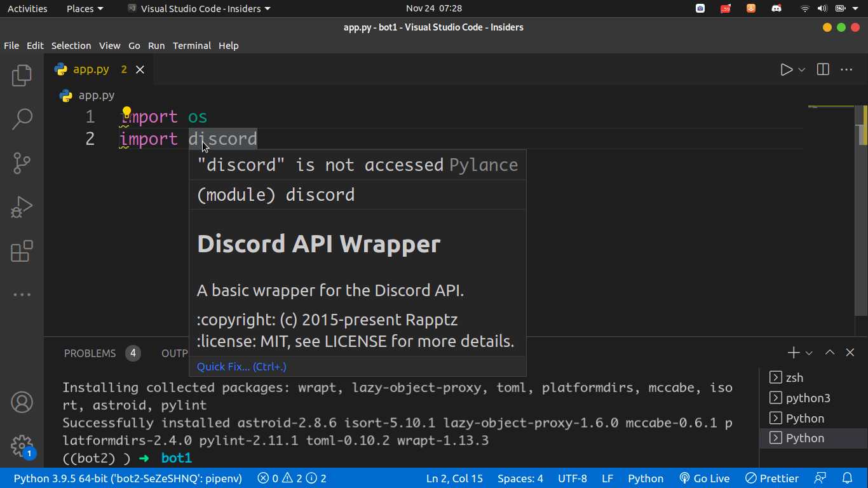
Task: Open the Explorer sidebar
Action: click(22, 75)
